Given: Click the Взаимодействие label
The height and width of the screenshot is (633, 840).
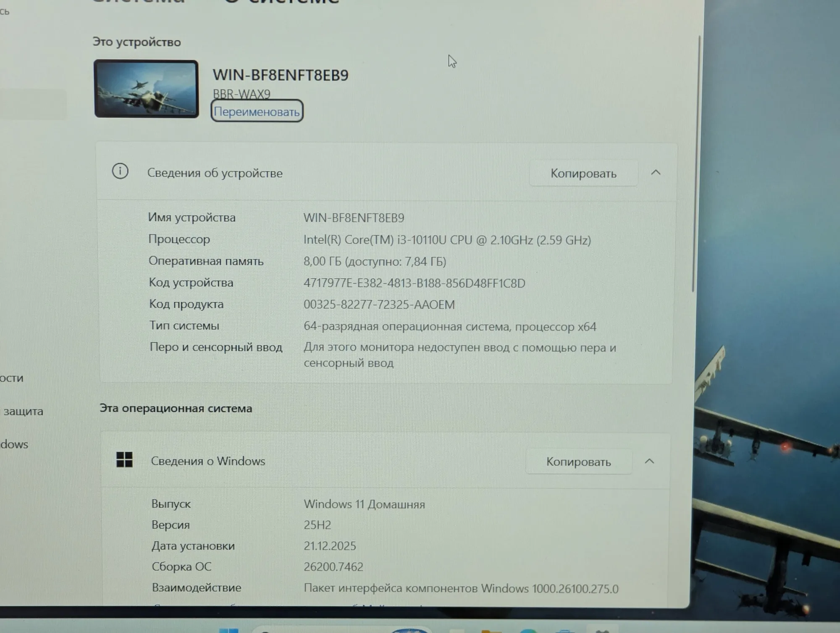Looking at the screenshot, I should pyautogui.click(x=197, y=587).
